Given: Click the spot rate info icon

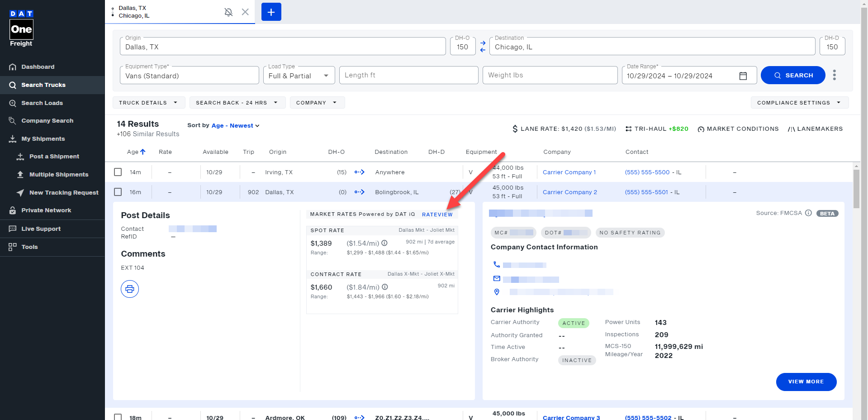Looking at the screenshot, I should coord(384,243).
